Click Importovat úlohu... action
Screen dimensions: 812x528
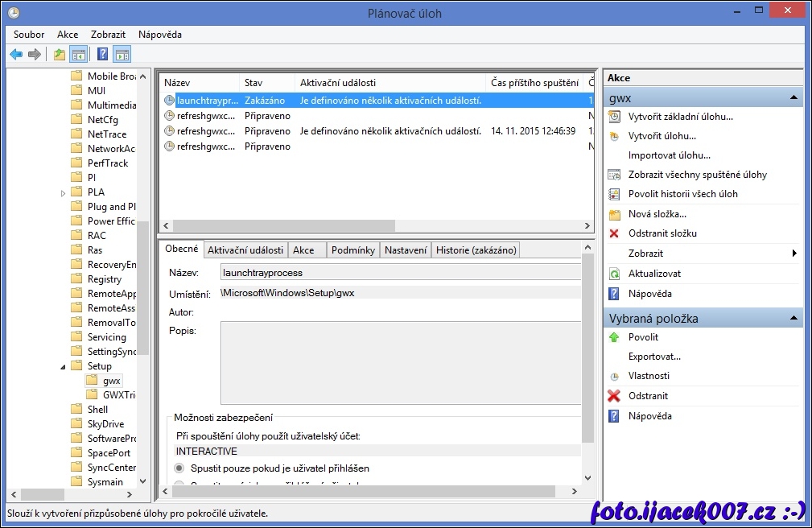669,155
